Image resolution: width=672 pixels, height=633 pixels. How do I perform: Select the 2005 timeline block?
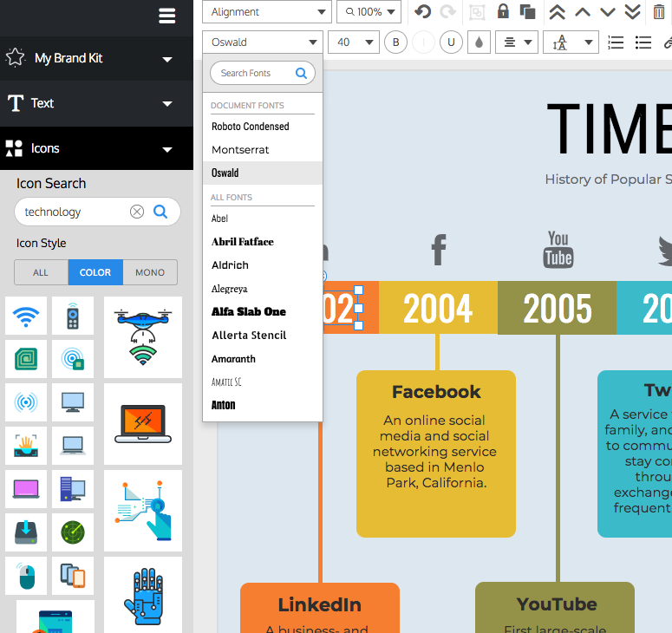(557, 308)
